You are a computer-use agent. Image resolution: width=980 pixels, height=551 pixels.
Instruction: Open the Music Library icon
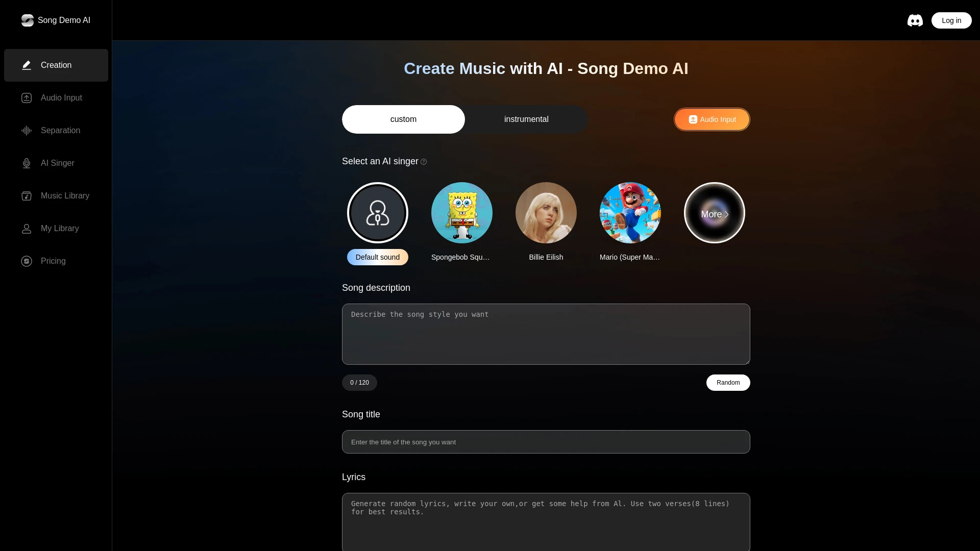pos(26,196)
